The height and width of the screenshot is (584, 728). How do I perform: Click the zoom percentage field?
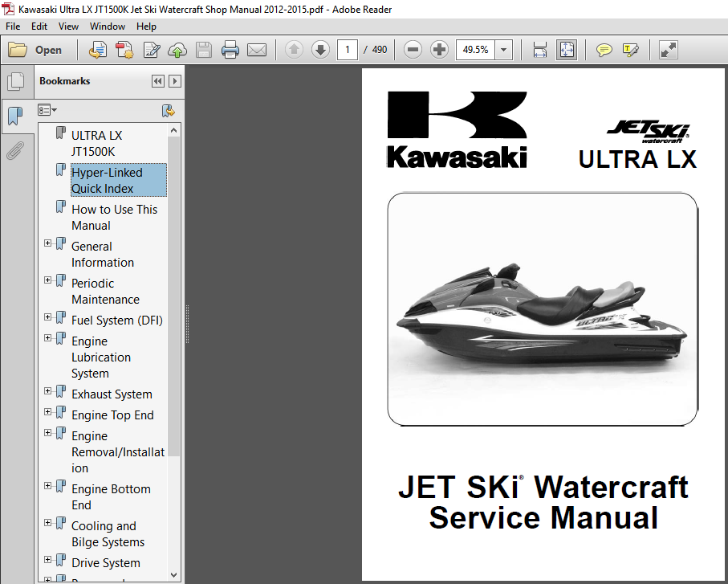(476, 50)
